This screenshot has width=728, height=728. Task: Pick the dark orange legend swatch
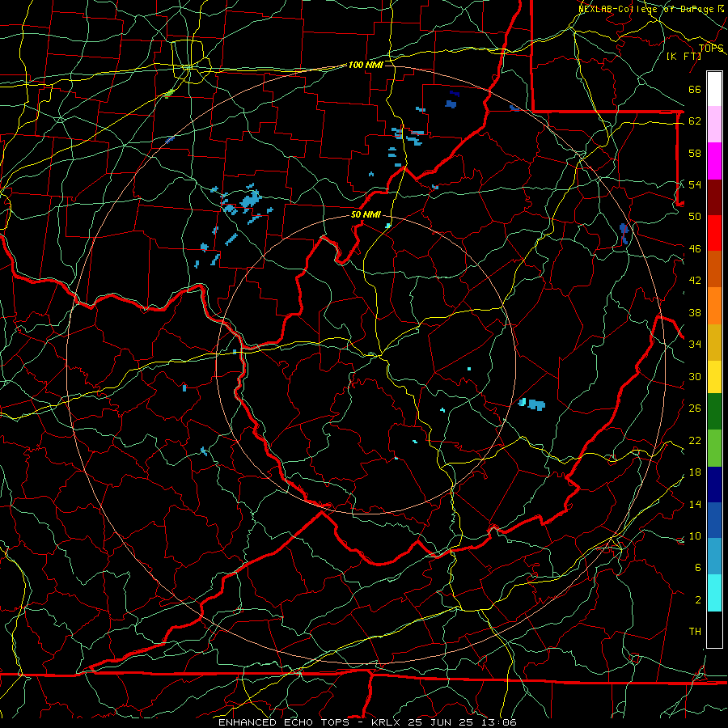[x=714, y=269]
